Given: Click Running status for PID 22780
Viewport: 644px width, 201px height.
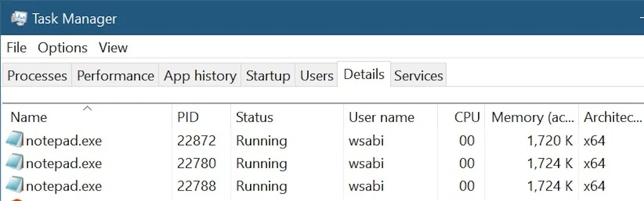Looking at the screenshot, I should pyautogui.click(x=261, y=163).
